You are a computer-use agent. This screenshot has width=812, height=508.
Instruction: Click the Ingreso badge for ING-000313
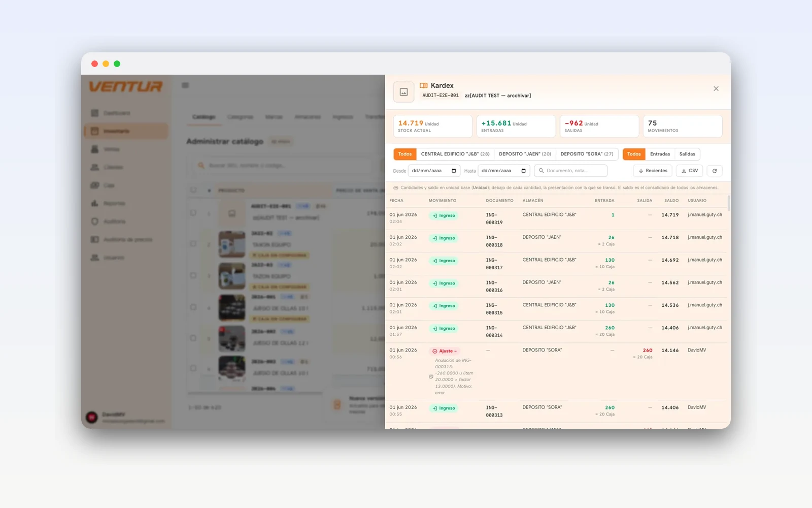(x=444, y=408)
